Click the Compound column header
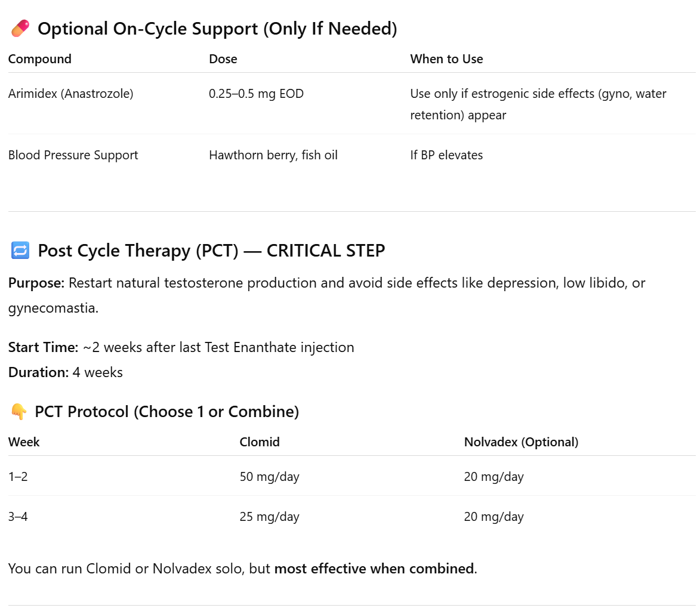Image resolution: width=700 pixels, height=608 pixels. [40, 59]
